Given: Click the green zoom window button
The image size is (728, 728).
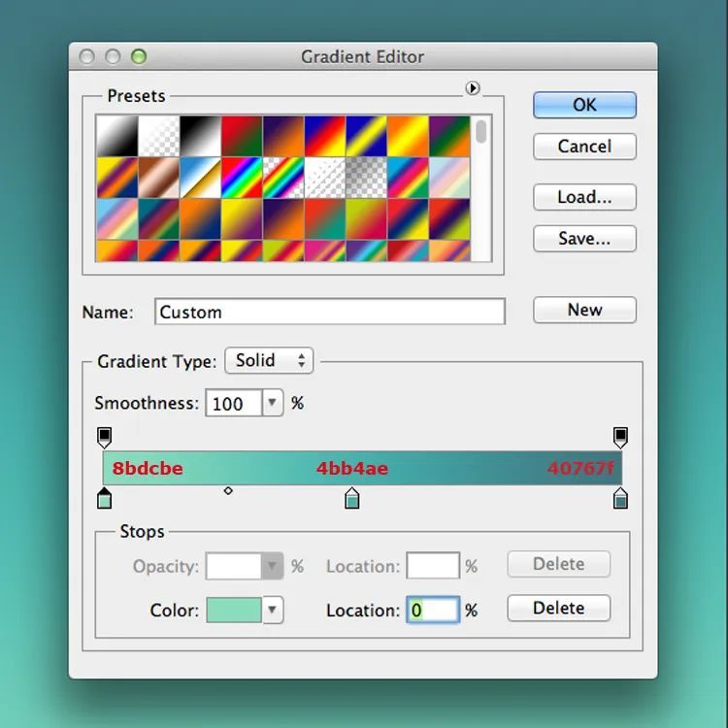Looking at the screenshot, I should [139, 56].
